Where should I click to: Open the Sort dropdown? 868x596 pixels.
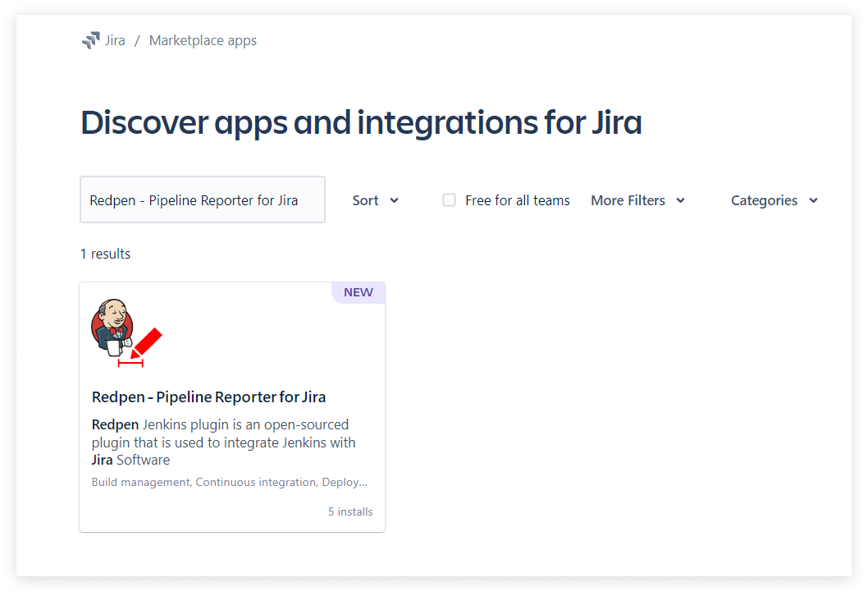click(x=375, y=200)
